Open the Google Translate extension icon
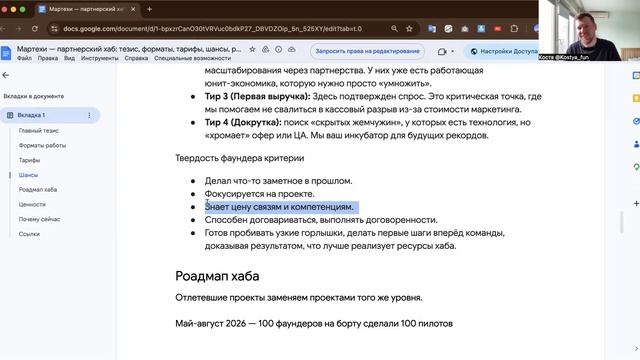640x360 pixels. tap(432, 29)
